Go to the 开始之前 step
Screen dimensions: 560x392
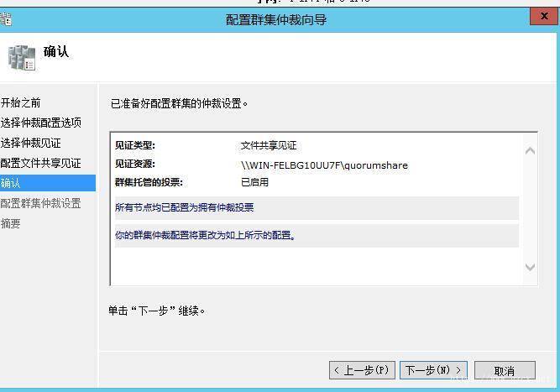coord(20,102)
